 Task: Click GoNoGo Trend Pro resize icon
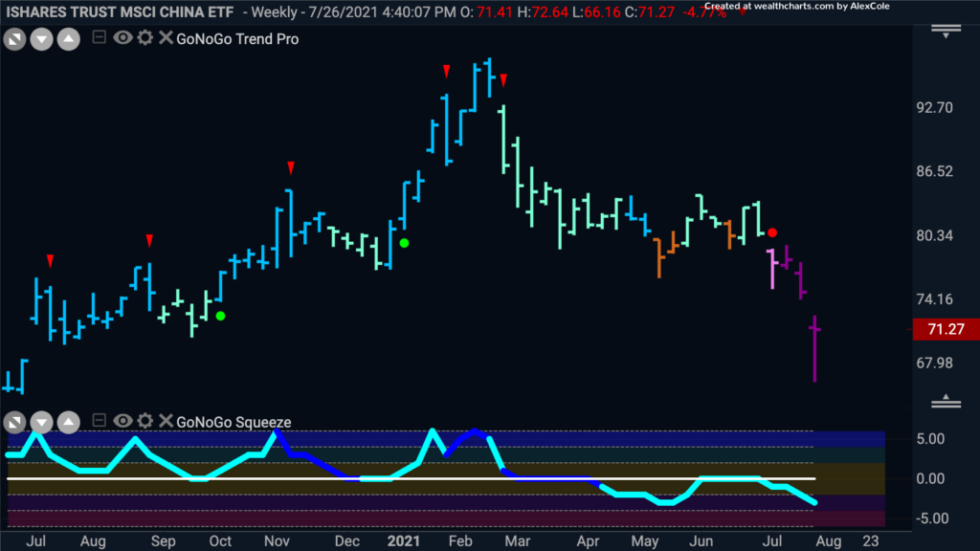click(x=15, y=39)
